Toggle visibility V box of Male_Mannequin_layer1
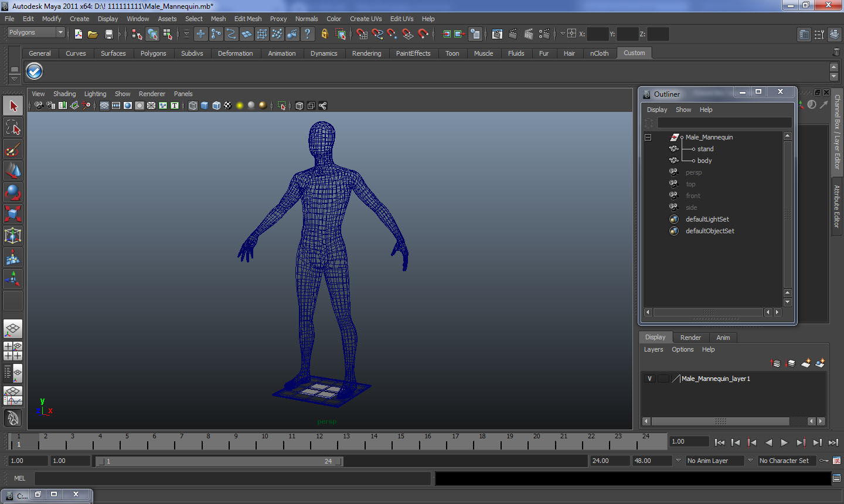 (x=649, y=379)
